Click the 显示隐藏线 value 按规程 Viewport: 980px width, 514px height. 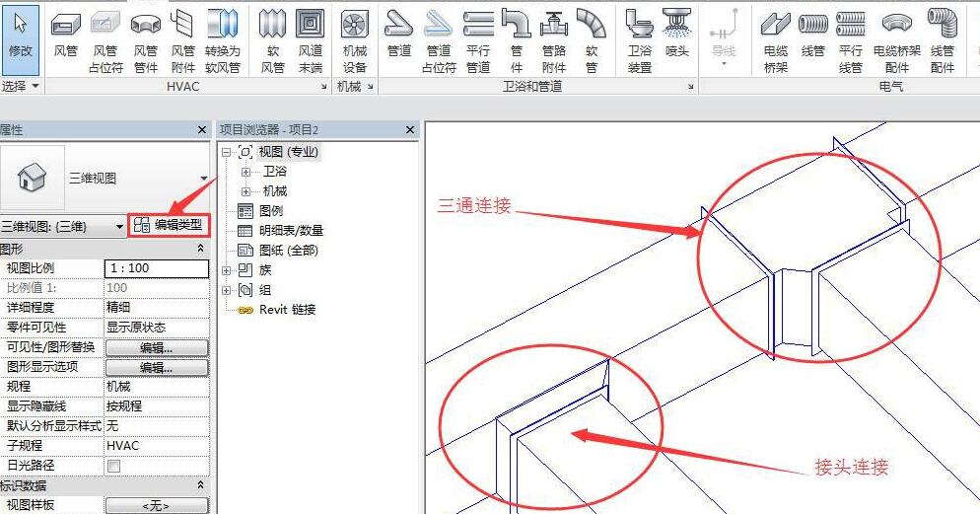156,406
